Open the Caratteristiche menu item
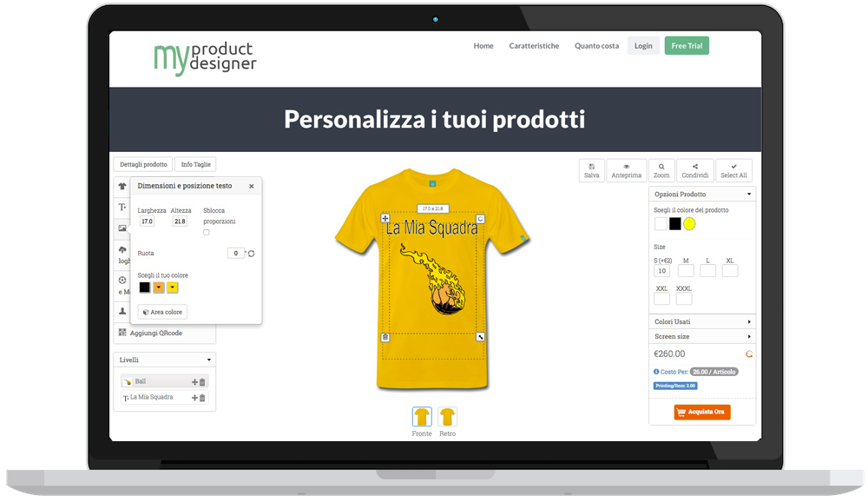This screenshot has height=502, width=868. pyautogui.click(x=534, y=46)
